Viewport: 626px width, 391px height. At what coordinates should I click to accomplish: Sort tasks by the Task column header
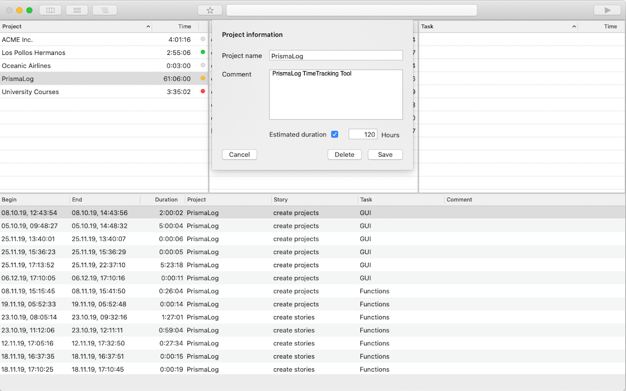pos(498,26)
